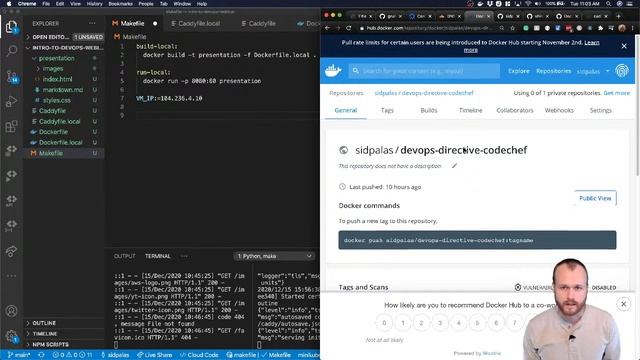Viewport: 640px width, 360px height.
Task: Open macOS Spotlight search icon
Action: (x=608, y=4)
